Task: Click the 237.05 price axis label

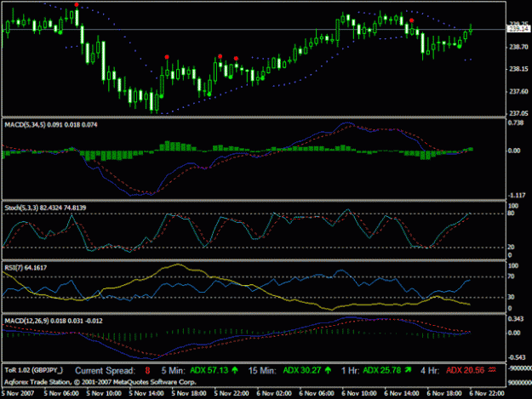Action: pos(518,113)
